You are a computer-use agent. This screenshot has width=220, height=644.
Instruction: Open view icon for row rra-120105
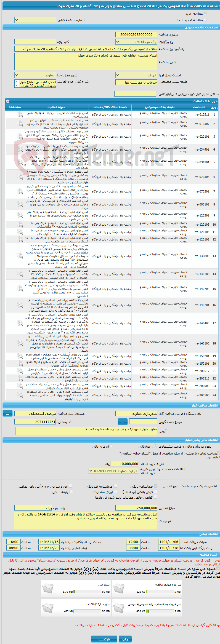point(20,225)
